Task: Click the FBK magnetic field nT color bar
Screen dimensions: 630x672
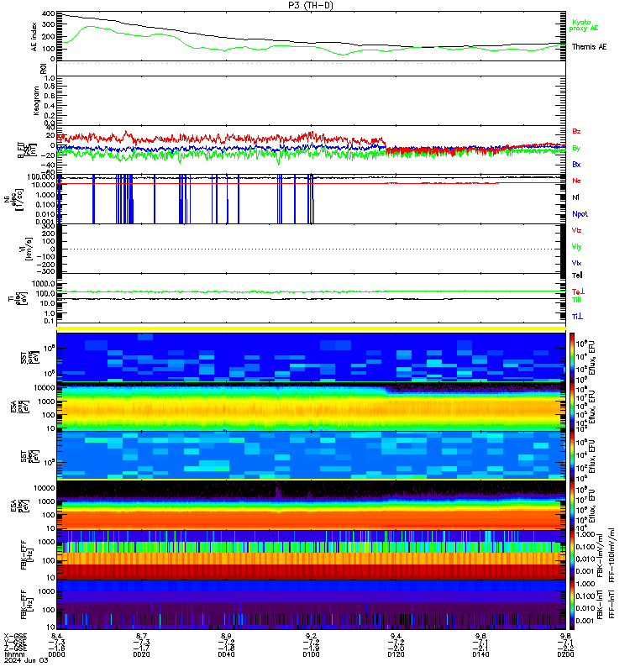Action: click(571, 604)
